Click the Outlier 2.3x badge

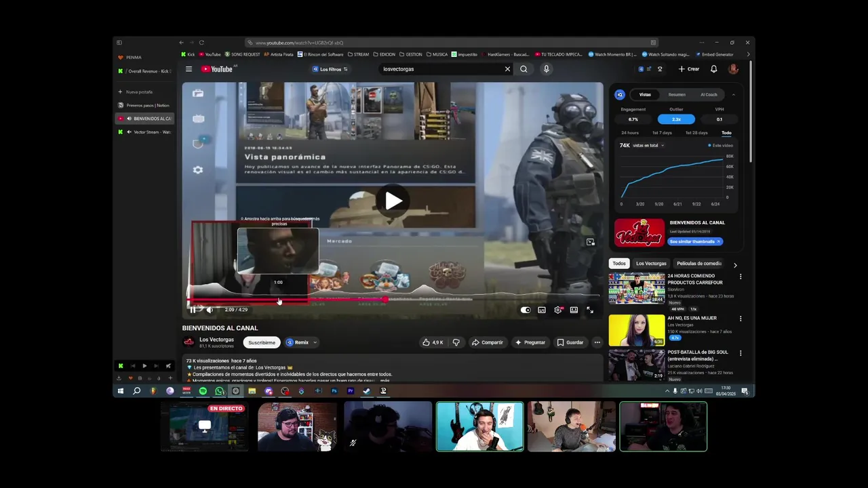[676, 119]
